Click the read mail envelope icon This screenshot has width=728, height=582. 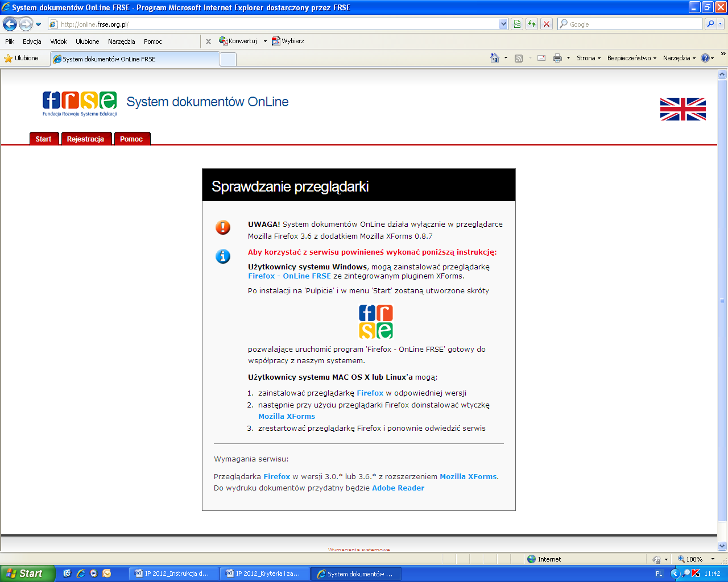541,58
